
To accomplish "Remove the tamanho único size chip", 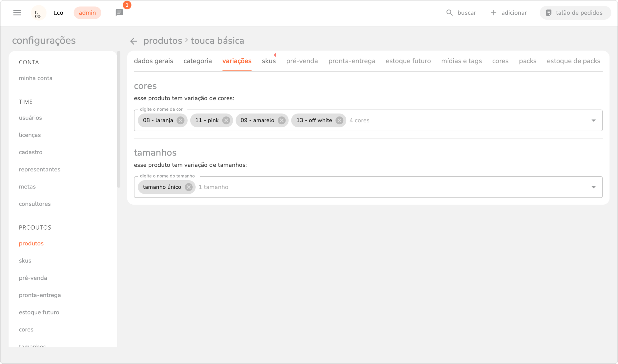I will [189, 187].
